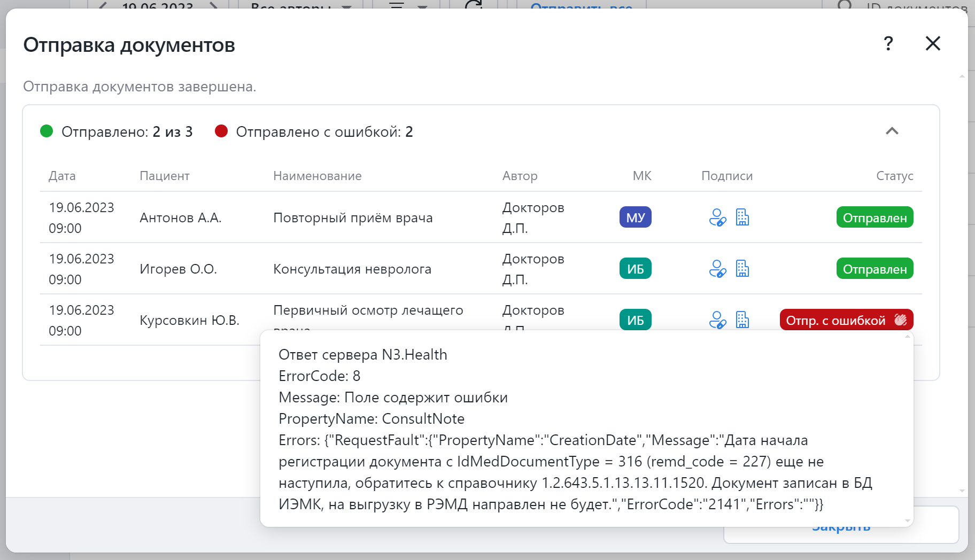
Task: Click organization signature icon in Антонов row
Action: 742,217
